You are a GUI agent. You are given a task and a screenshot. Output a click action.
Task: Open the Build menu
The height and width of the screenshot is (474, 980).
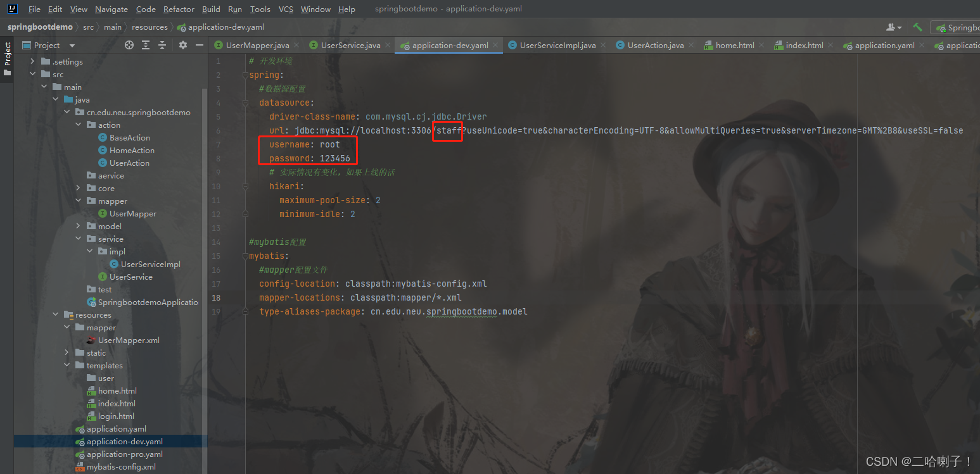pyautogui.click(x=211, y=9)
